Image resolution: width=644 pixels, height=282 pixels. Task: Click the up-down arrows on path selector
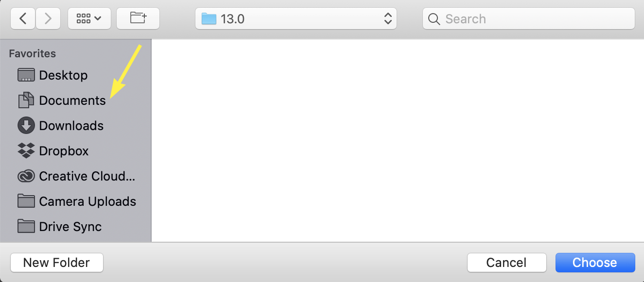pos(388,19)
